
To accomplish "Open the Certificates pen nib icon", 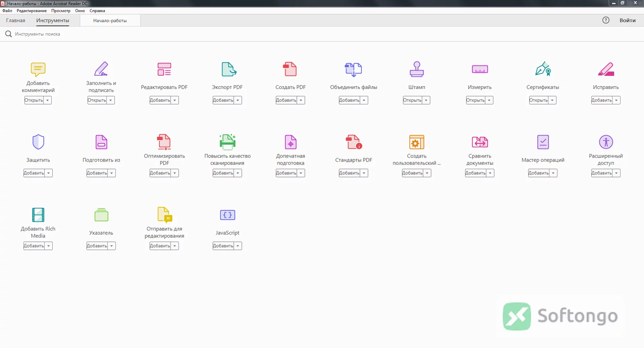I will tap(543, 69).
